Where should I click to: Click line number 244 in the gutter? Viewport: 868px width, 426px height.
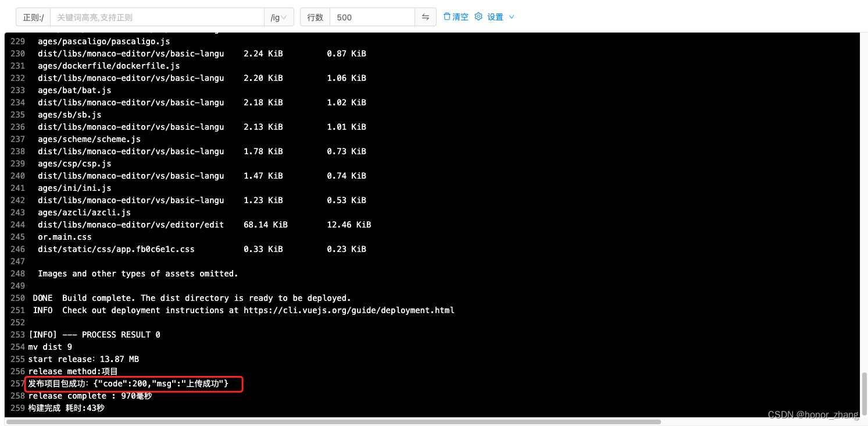point(17,225)
